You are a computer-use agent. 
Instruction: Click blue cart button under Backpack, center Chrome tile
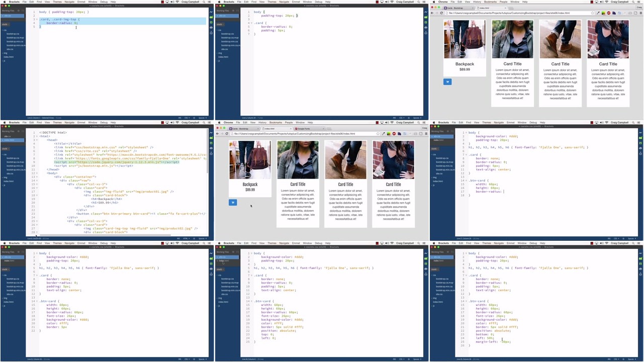pos(233,203)
